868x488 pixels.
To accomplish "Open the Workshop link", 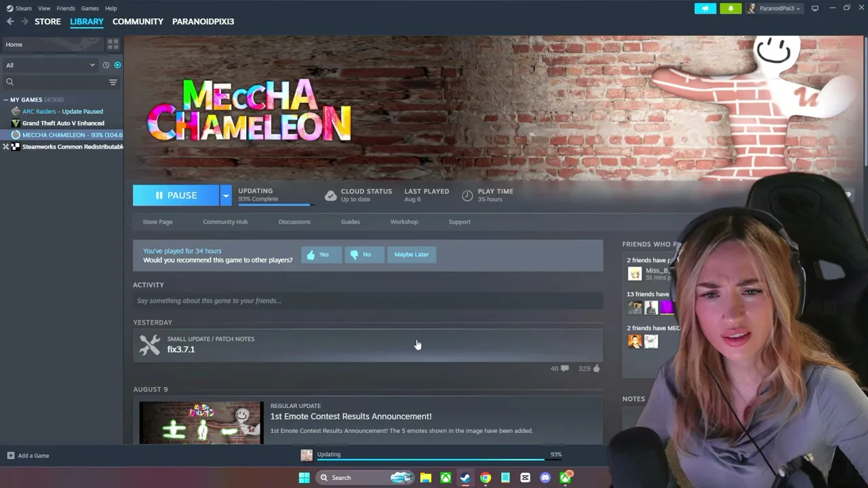I will point(404,222).
